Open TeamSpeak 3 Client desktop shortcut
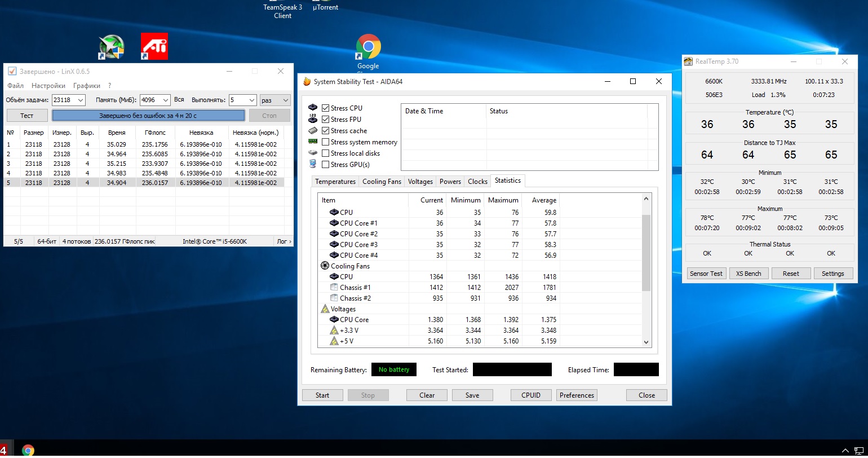The image size is (868, 458). 282,10
